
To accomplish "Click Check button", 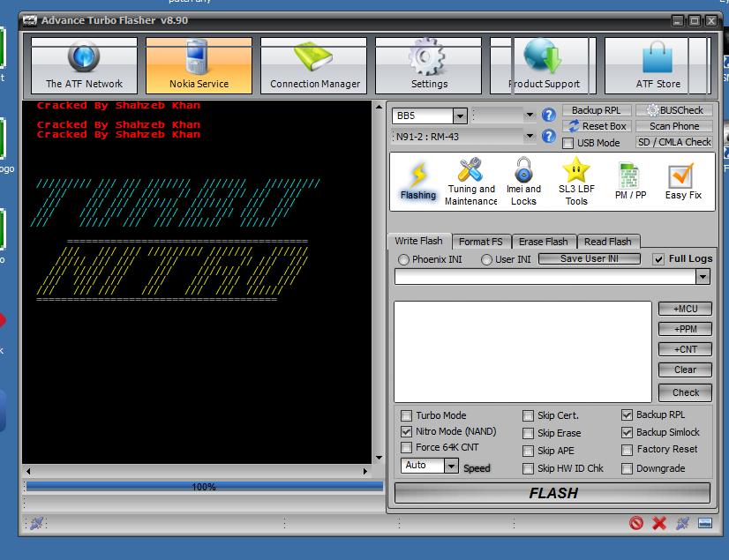I will [685, 392].
